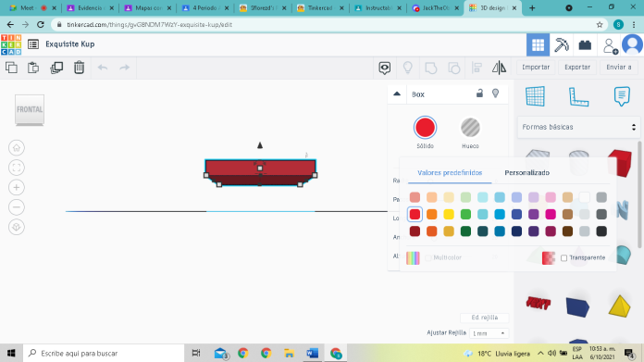Set shape to Hueco
Screen dimensions: 644x362
click(470, 128)
